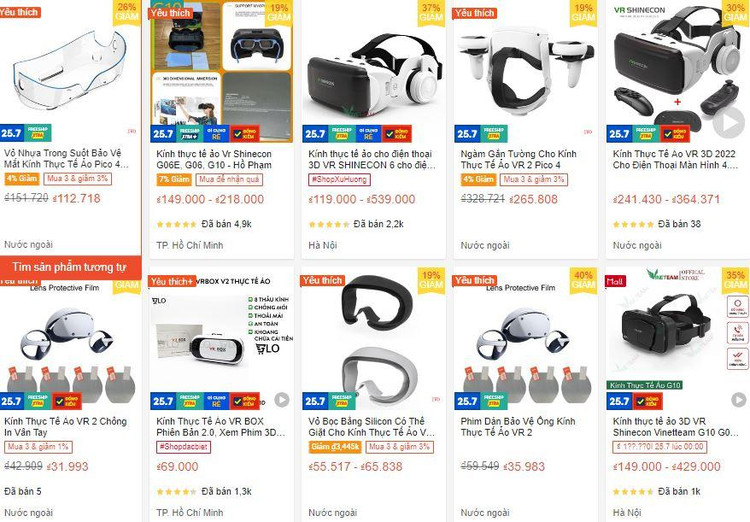Click the 'Mua để nhận quà' badge
Image resolution: width=750 pixels, height=522 pixels.
(229, 179)
